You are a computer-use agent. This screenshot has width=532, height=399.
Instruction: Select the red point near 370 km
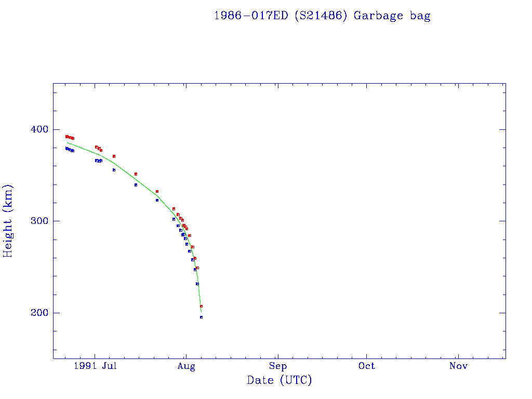[x=114, y=156]
